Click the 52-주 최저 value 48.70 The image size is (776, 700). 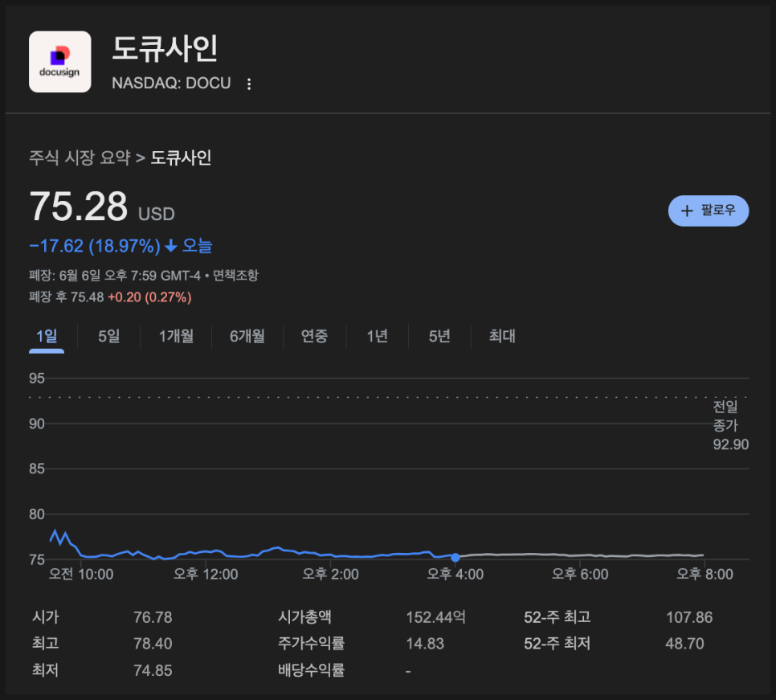coord(684,644)
